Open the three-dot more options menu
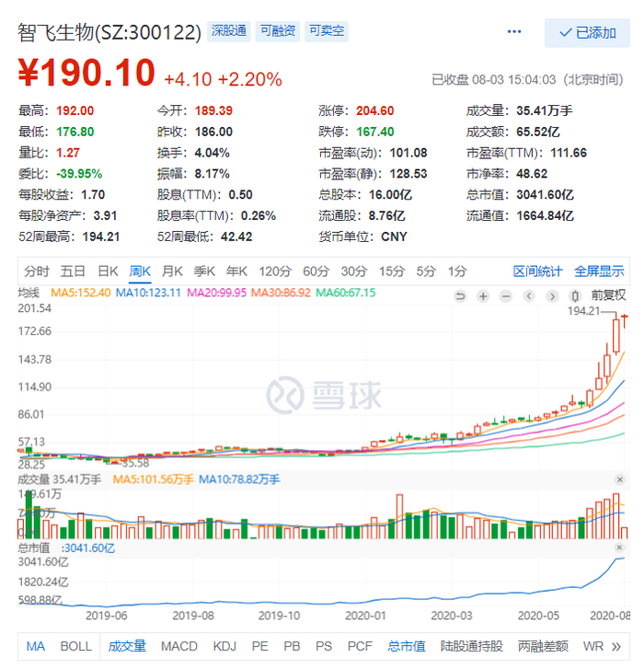 click(514, 31)
